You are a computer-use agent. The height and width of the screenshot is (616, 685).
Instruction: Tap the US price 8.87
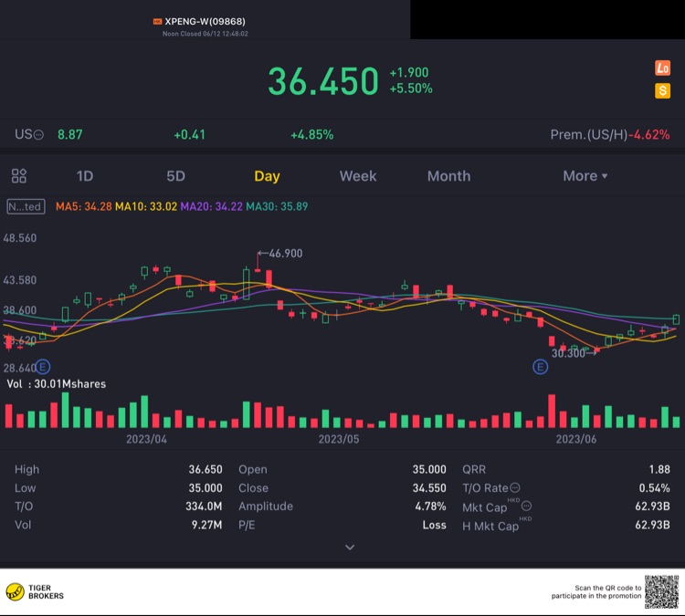[x=70, y=134]
